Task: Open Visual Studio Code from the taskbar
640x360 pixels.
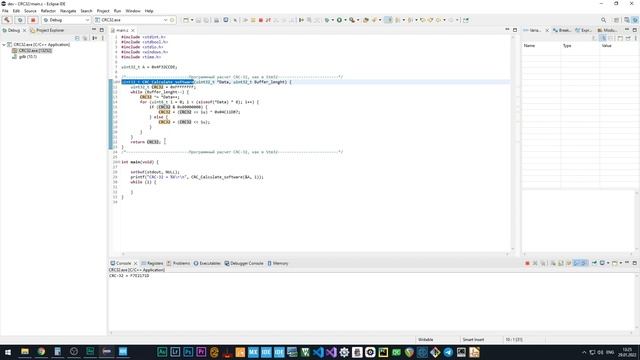Action: click(x=318, y=352)
